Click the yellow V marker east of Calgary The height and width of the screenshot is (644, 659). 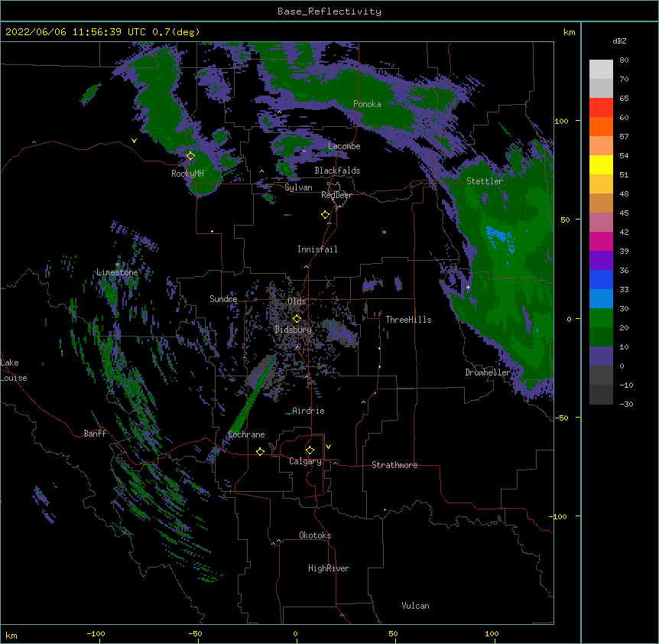point(328,447)
